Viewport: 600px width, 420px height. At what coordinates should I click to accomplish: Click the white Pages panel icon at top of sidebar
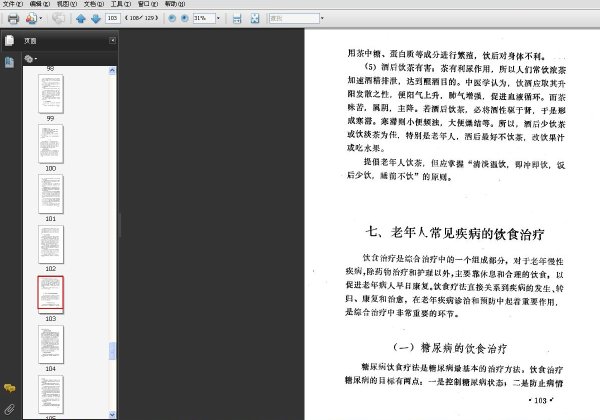10,41
